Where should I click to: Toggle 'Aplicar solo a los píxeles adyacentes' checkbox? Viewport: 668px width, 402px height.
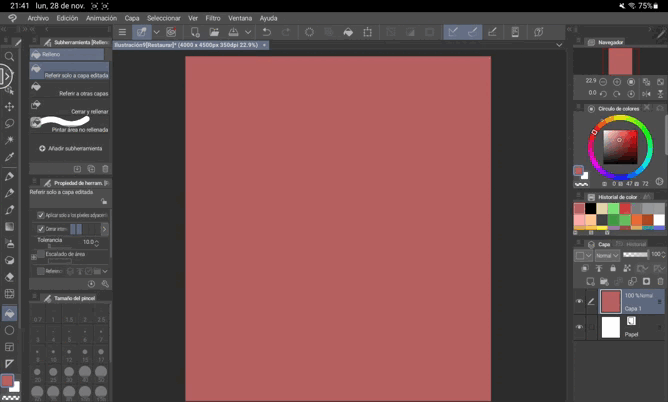pos(41,215)
